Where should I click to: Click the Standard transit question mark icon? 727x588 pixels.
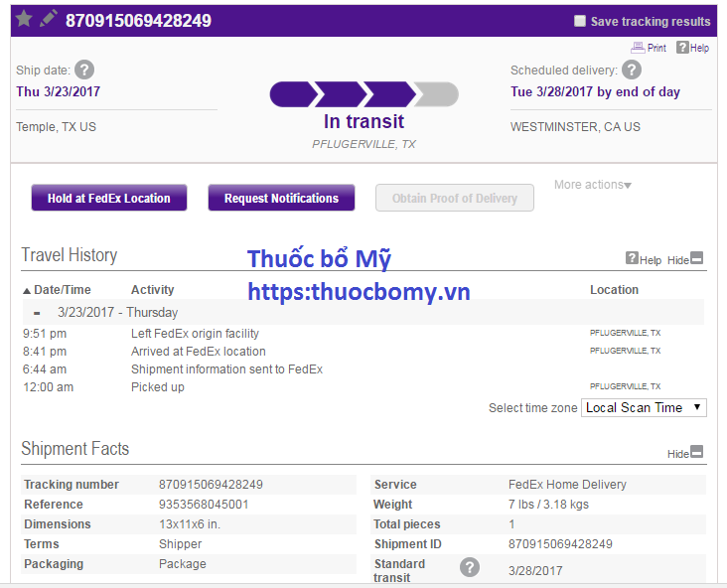[x=470, y=567]
